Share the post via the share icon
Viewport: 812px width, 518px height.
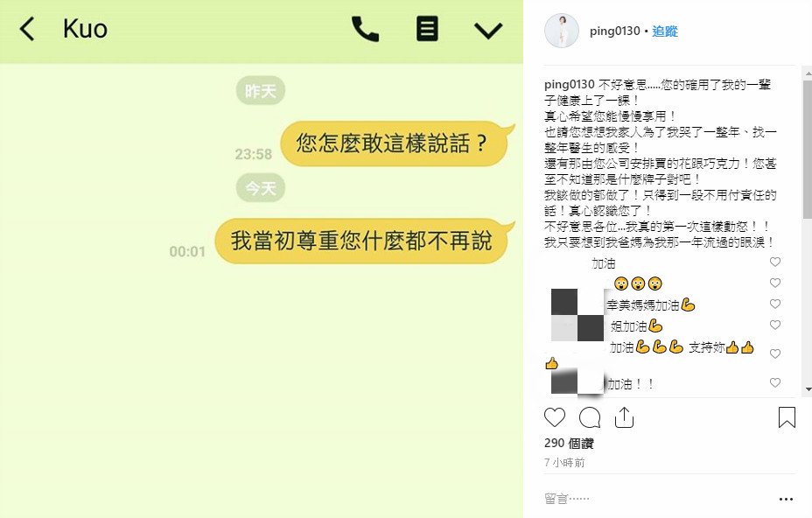624,417
